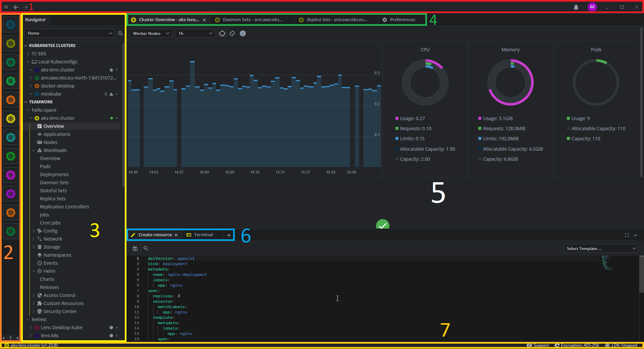Click the Support icon in the status bar
The height and width of the screenshot is (349, 644).
pyautogui.click(x=529, y=345)
